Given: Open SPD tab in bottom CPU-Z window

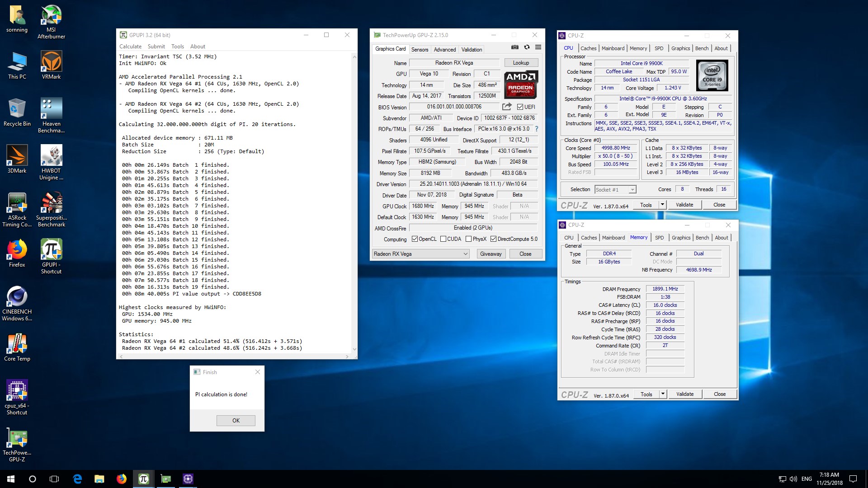Looking at the screenshot, I should (x=660, y=238).
